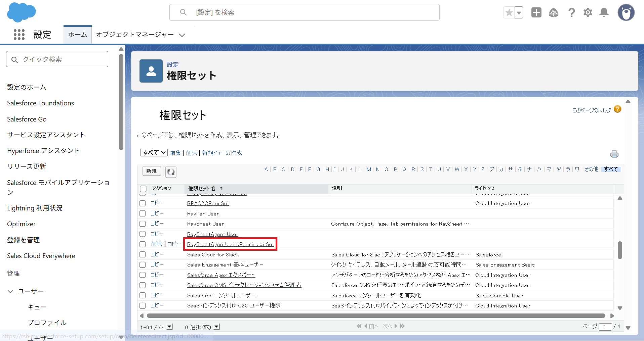Image resolution: width=644 pixels, height=341 pixels.
Task: Click the favorites star icon
Action: click(x=509, y=13)
